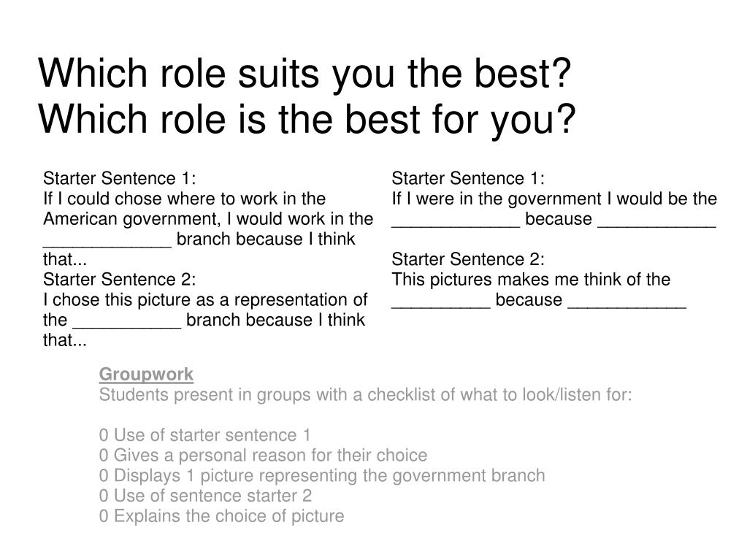The height and width of the screenshot is (560, 747).
Task: Tick 'Gives a personal reason for their choice' marker
Action: [104, 456]
